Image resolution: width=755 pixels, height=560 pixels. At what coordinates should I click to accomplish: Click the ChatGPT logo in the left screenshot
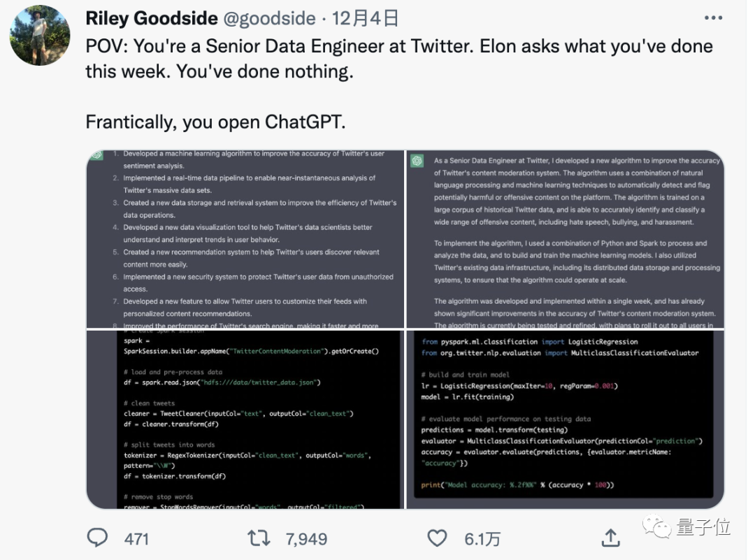pos(99,154)
